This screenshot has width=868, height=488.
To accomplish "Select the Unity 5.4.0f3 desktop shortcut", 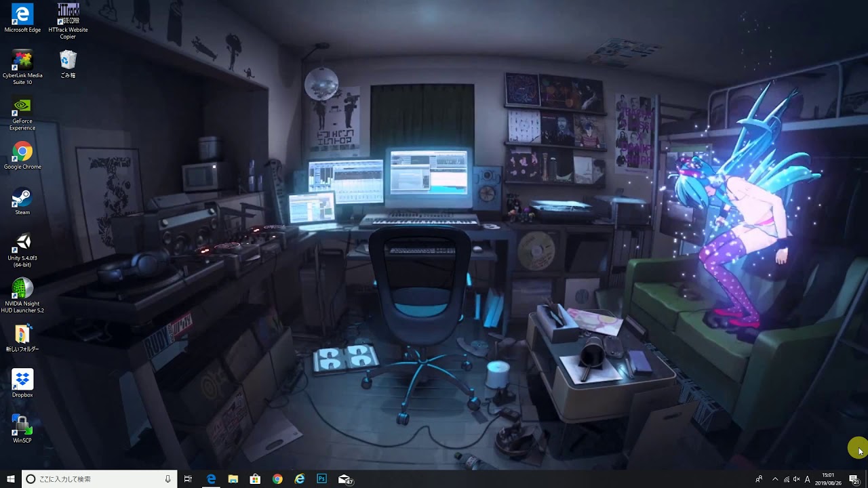I will (x=22, y=249).
